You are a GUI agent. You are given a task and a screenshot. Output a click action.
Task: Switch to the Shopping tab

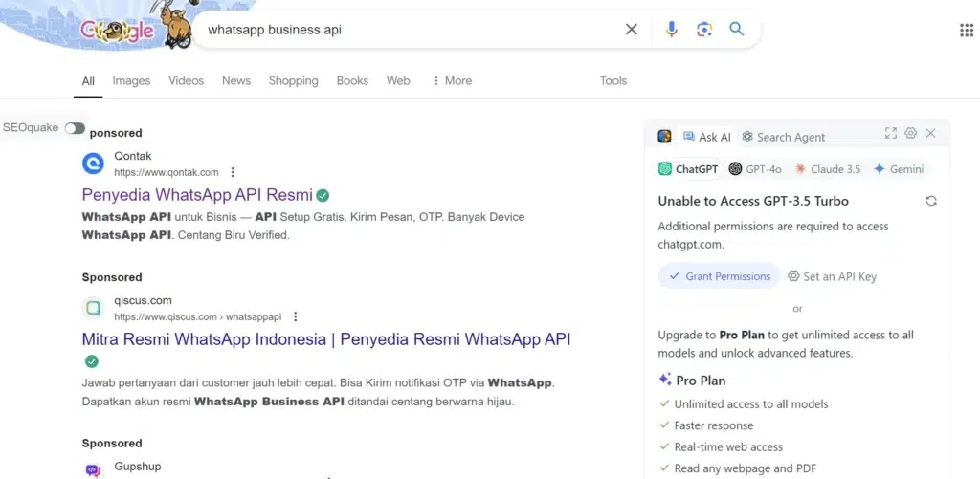pyautogui.click(x=293, y=81)
